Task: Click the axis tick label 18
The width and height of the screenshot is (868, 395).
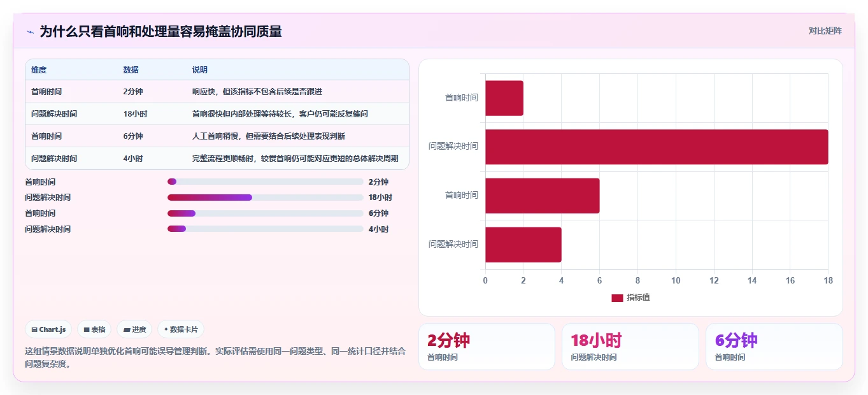Action: point(828,281)
